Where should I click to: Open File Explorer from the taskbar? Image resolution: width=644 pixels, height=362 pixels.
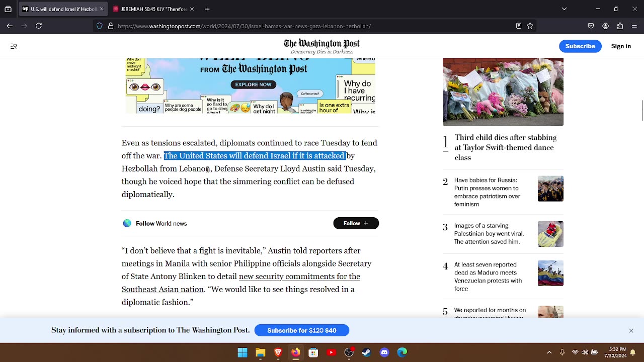[x=260, y=352]
